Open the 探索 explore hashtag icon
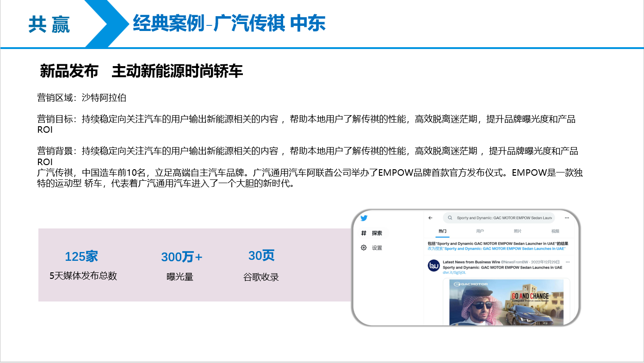 click(364, 233)
